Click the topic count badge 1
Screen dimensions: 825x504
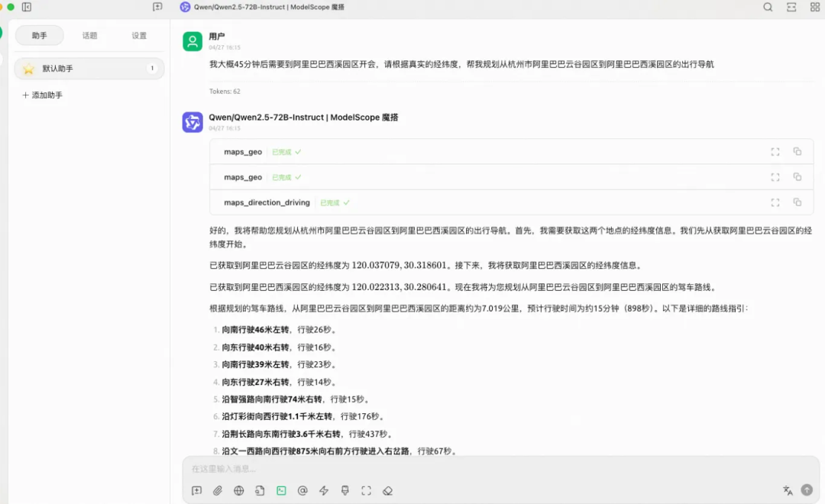tap(152, 68)
